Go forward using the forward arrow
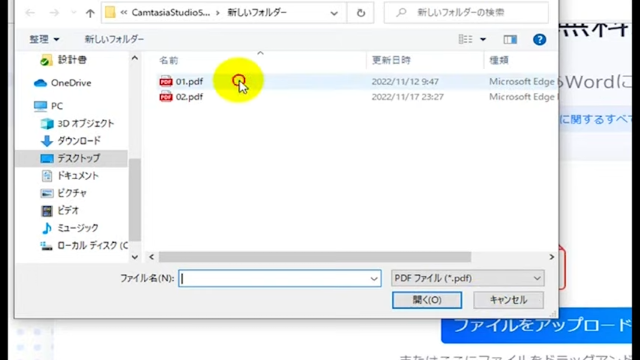Viewport: 640px width, 360px height. tap(54, 13)
